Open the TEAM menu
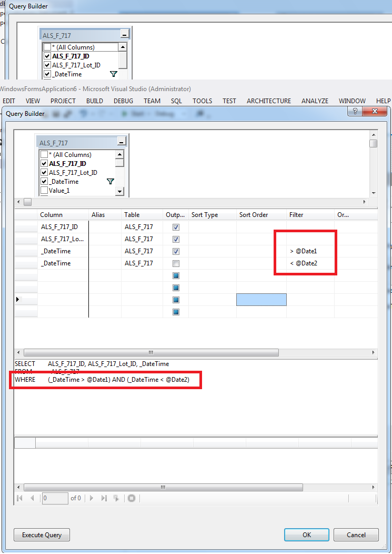The width and height of the screenshot is (392, 554). pyautogui.click(x=152, y=101)
